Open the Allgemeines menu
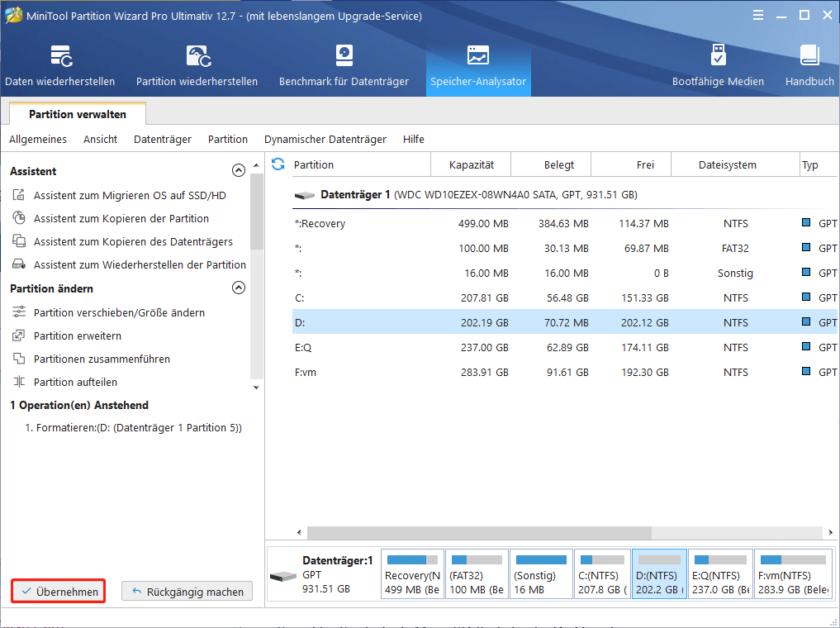Screen dimensions: 840x628 click(x=38, y=140)
